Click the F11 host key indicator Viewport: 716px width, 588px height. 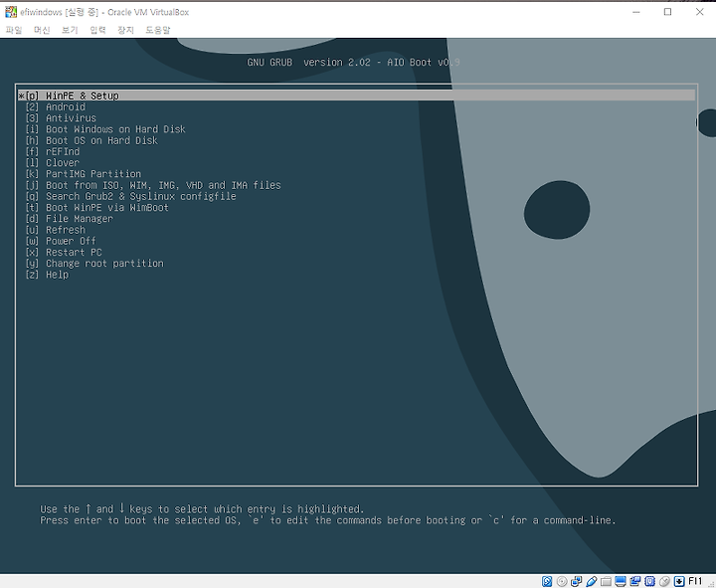(x=695, y=581)
